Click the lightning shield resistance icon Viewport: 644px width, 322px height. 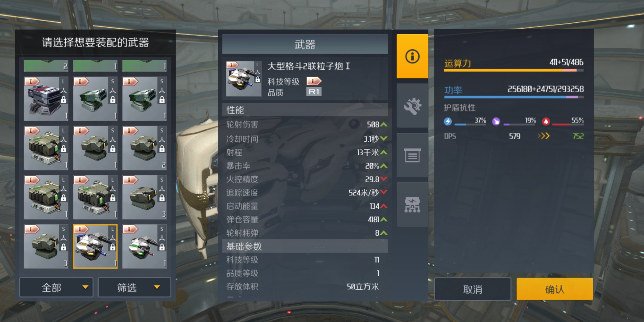click(x=448, y=121)
